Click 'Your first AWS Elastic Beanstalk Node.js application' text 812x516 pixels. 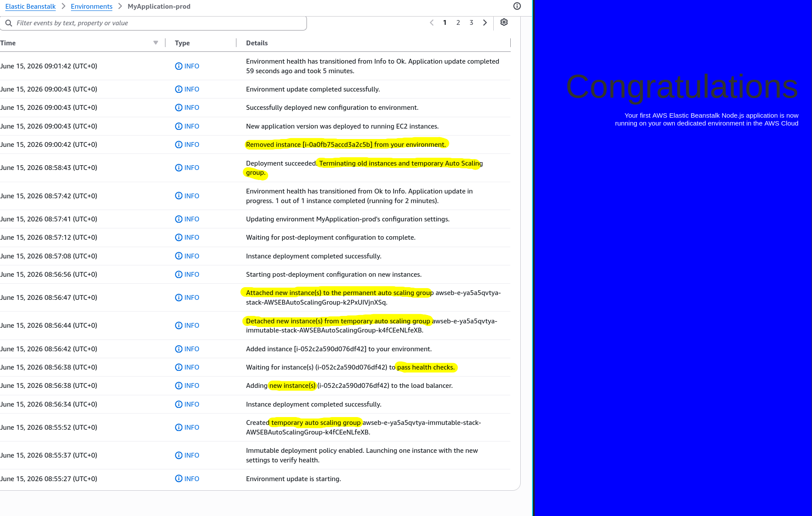coord(707,119)
